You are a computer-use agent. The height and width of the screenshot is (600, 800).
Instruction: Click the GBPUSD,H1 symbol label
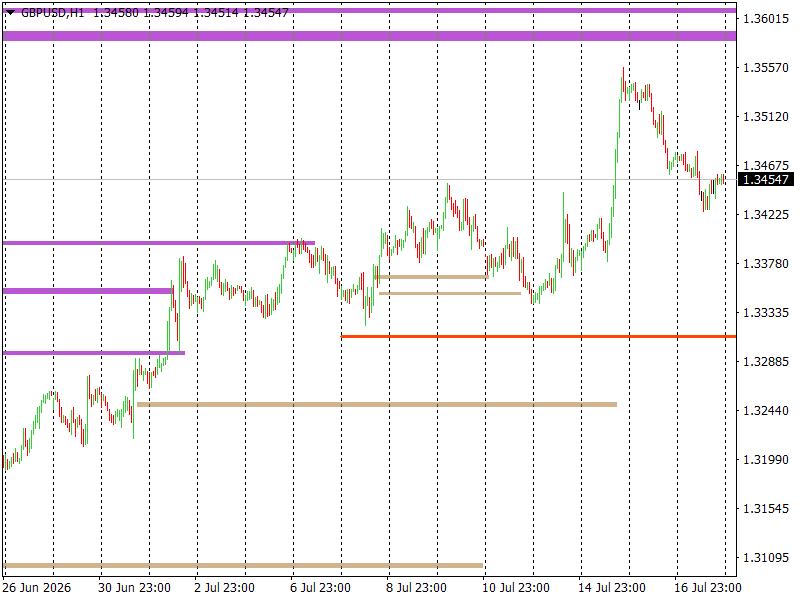pyautogui.click(x=53, y=13)
